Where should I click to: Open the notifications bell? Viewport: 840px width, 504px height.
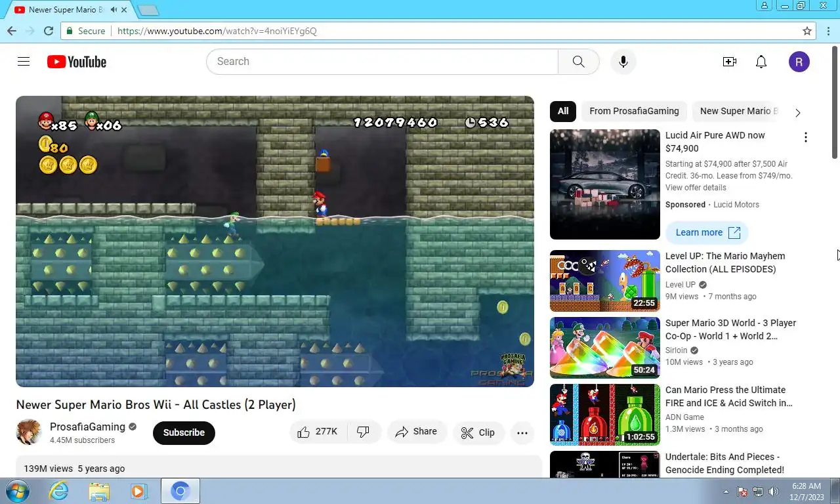pyautogui.click(x=761, y=62)
